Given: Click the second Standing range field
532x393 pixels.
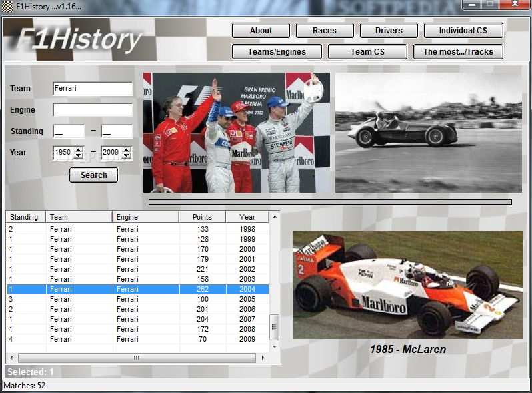Looking at the screenshot, I should pyautogui.click(x=117, y=131).
